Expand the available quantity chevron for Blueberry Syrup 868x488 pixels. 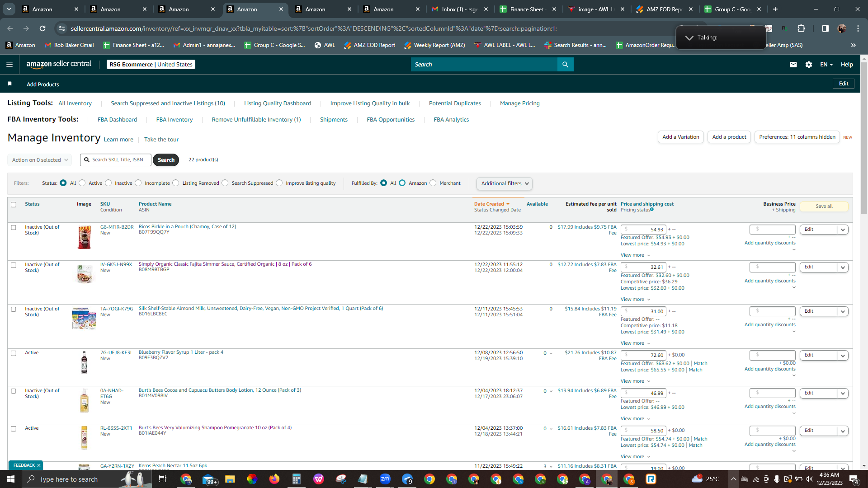[x=551, y=353]
